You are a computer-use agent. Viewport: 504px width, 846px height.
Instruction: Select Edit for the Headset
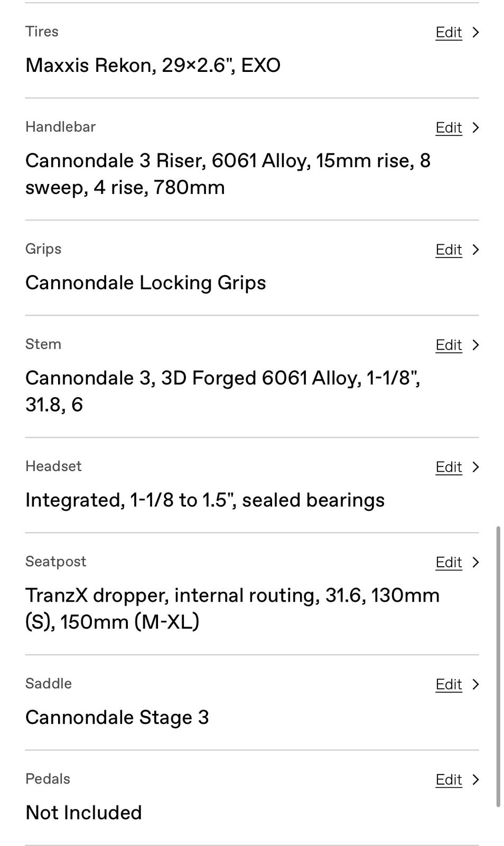[449, 467]
